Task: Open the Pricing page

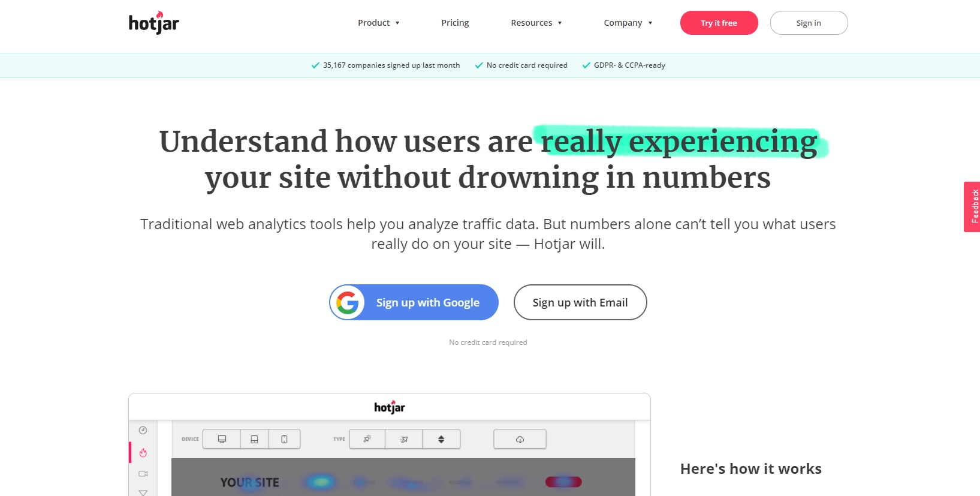Action: [455, 23]
